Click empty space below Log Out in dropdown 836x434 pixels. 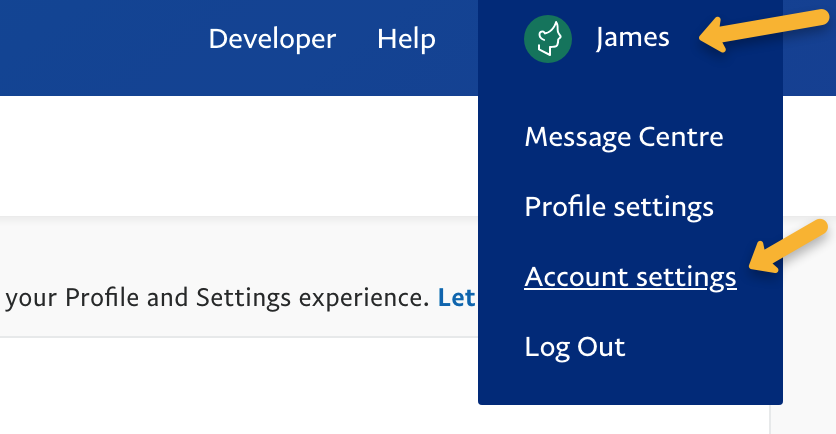(630, 386)
